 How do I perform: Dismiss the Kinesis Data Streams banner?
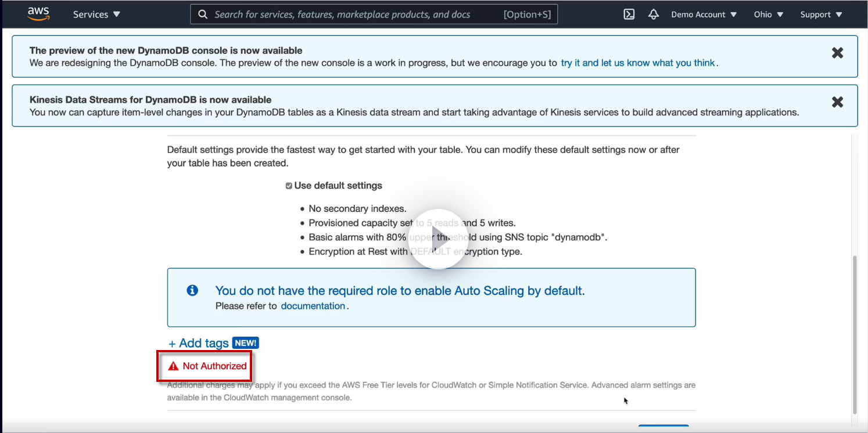(837, 102)
